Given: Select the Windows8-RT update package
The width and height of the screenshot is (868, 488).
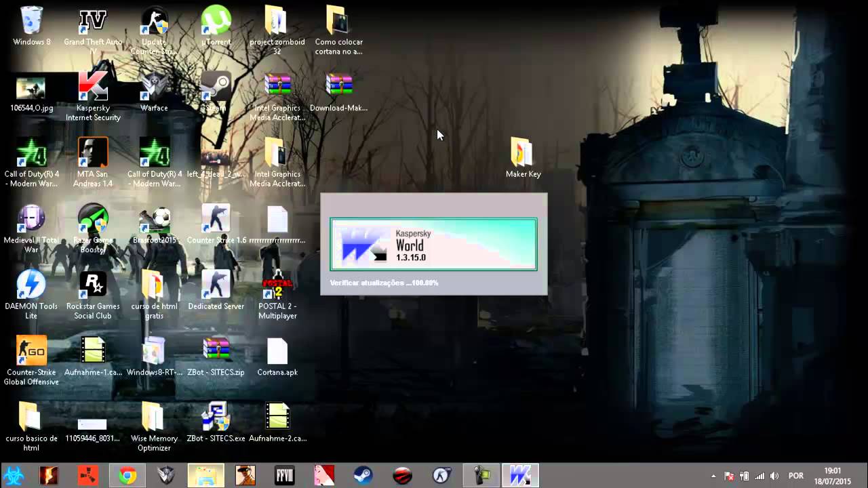Looking at the screenshot, I should [x=155, y=351].
